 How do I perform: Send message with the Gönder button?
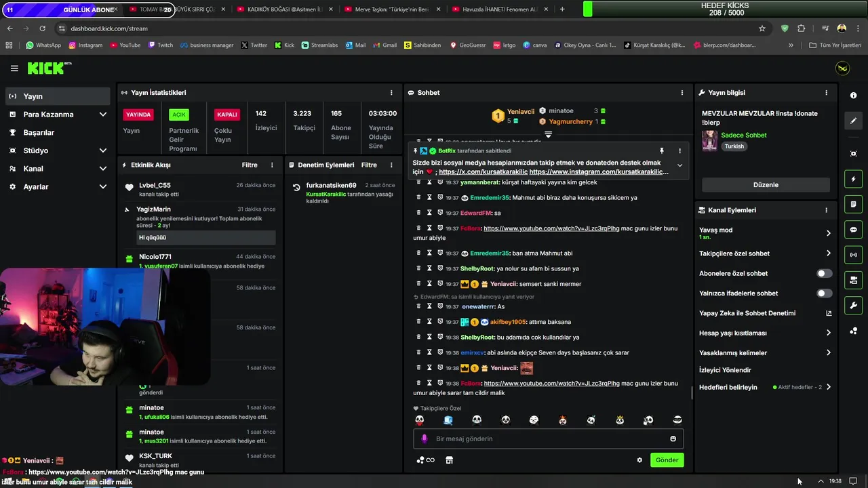coord(667,460)
